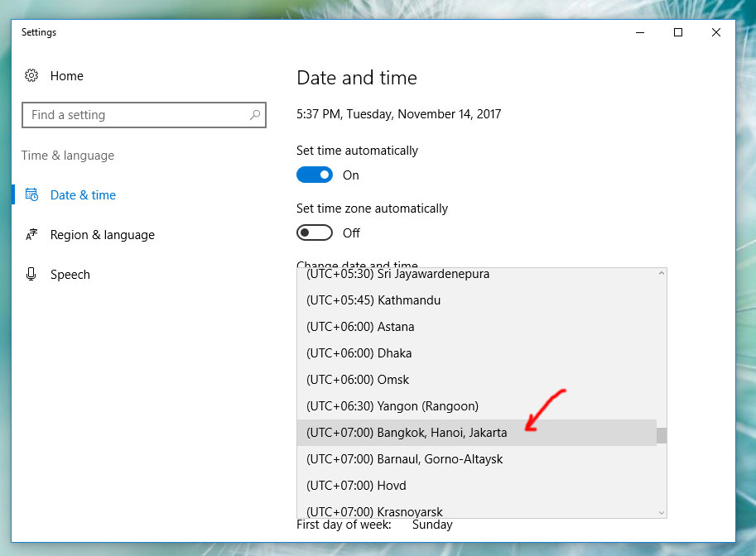756x556 pixels.
Task: Click the Region & language icon
Action: [x=31, y=235]
